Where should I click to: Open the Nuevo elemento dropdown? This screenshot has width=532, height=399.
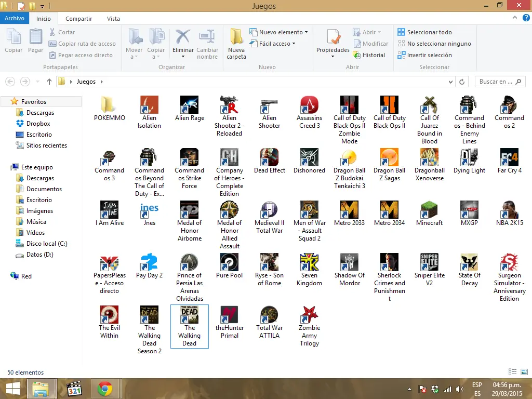point(278,32)
